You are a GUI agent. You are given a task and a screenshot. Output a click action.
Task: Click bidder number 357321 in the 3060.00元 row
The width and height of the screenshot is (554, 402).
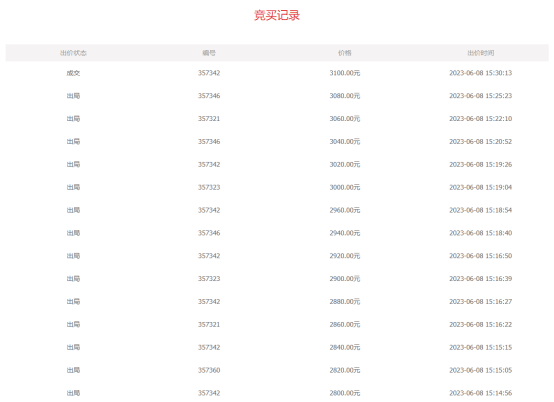coord(209,119)
